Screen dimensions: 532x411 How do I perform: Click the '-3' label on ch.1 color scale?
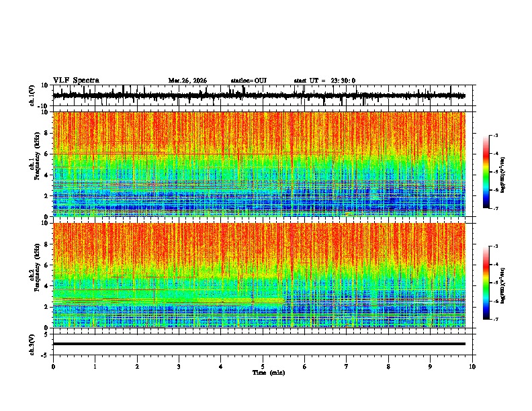(x=495, y=136)
